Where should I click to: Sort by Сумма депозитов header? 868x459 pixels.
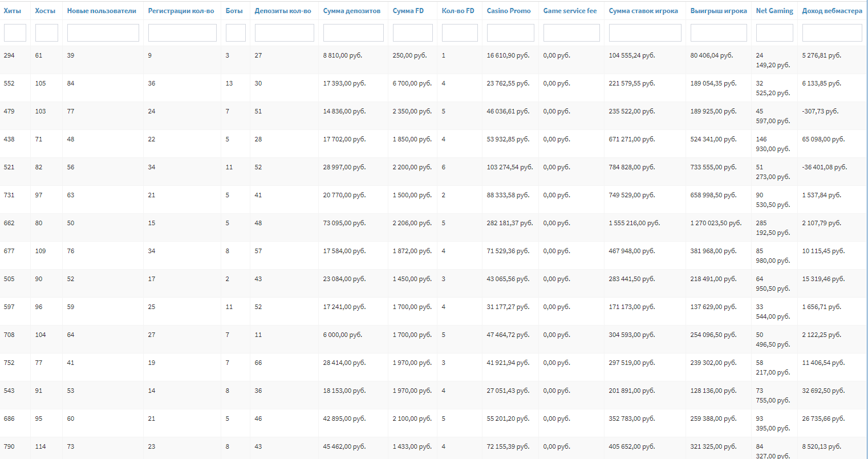tap(351, 11)
